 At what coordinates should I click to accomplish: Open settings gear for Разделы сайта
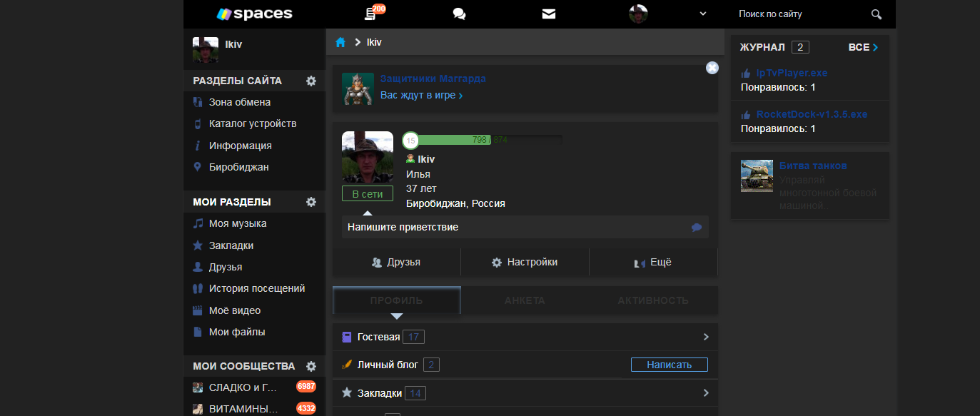311,81
